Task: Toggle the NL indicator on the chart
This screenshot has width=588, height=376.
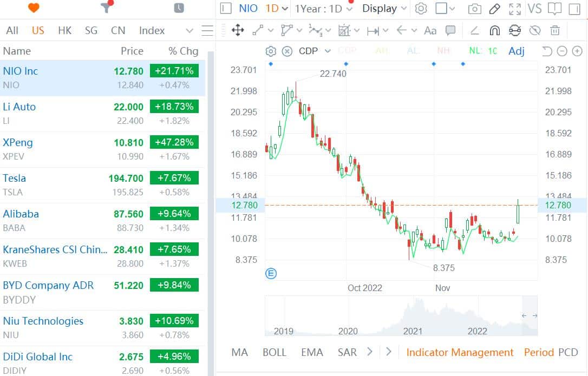Action: [474, 51]
